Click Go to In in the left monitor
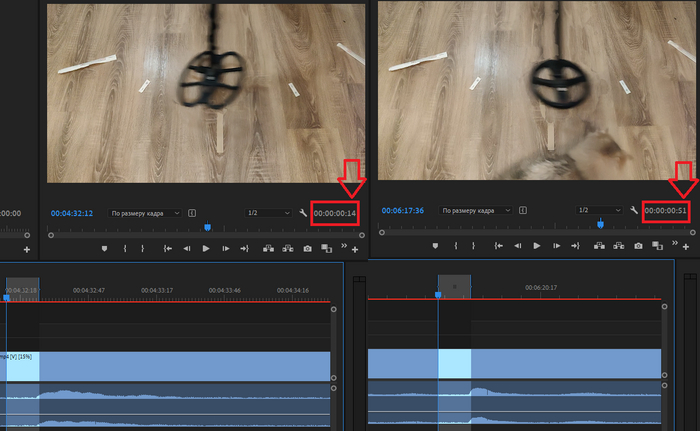Screen dimensions: 700x431 click(167, 248)
